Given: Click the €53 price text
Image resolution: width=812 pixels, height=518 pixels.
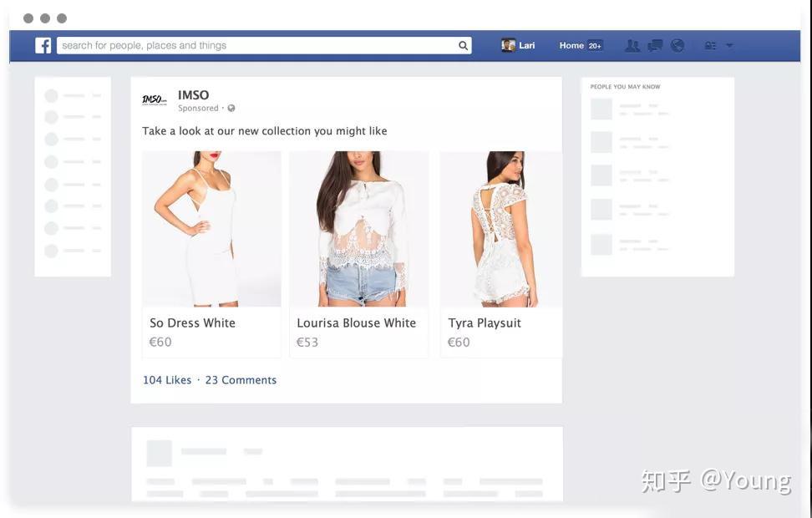Looking at the screenshot, I should (x=307, y=343).
